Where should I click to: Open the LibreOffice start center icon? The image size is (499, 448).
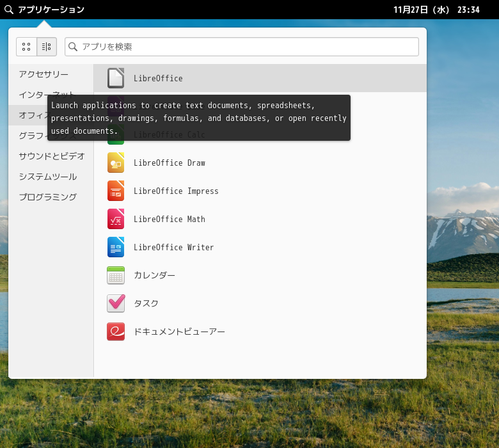coord(116,78)
